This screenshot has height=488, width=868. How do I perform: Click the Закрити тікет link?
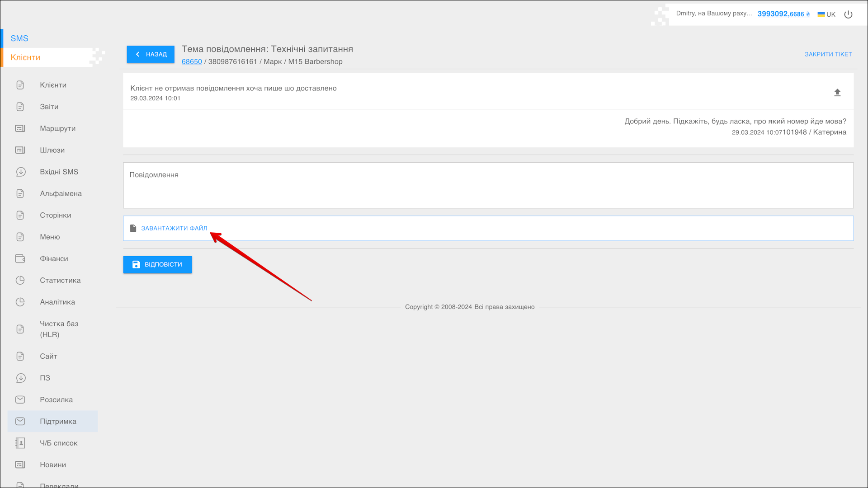point(828,54)
